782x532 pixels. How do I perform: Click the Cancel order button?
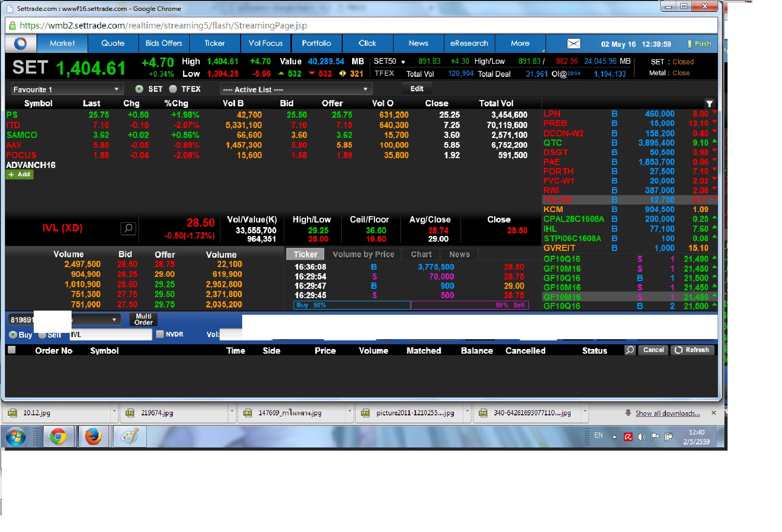[653, 350]
